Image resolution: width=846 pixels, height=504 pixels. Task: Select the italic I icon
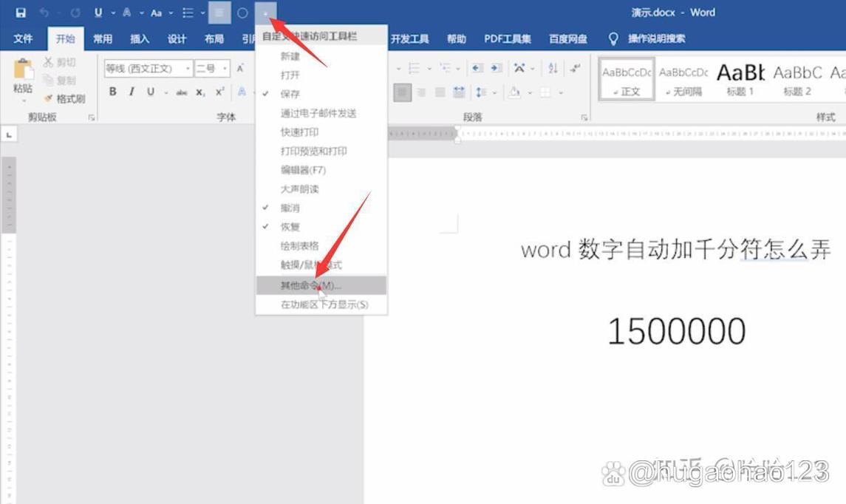(131, 91)
